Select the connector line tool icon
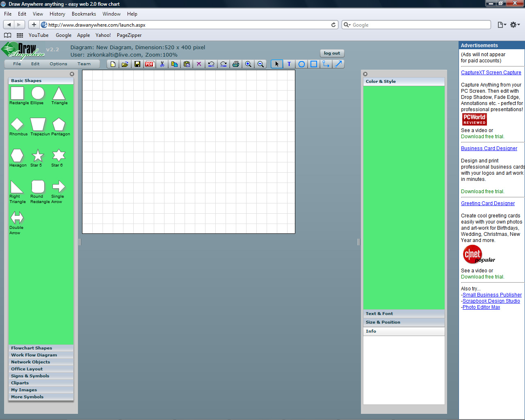The image size is (525, 420). tap(326, 64)
